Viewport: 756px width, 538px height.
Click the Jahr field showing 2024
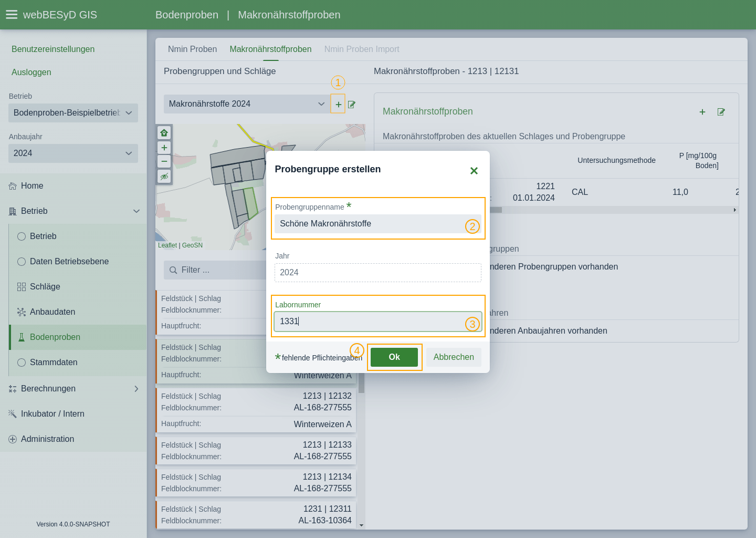(378, 273)
